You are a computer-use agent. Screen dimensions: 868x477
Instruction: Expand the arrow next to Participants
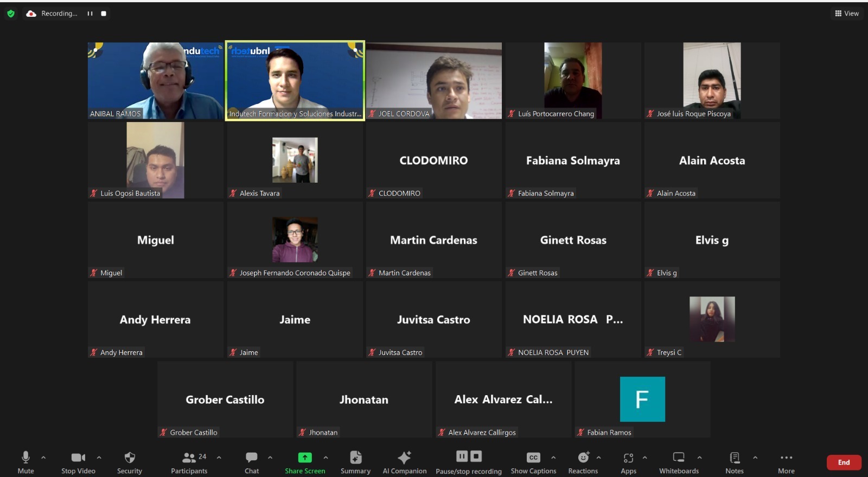point(219,457)
